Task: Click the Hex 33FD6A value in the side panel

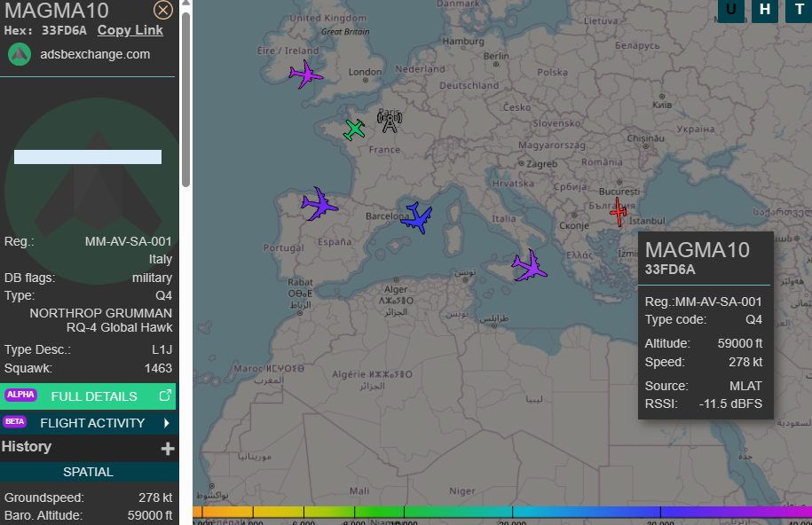Action: tap(64, 30)
